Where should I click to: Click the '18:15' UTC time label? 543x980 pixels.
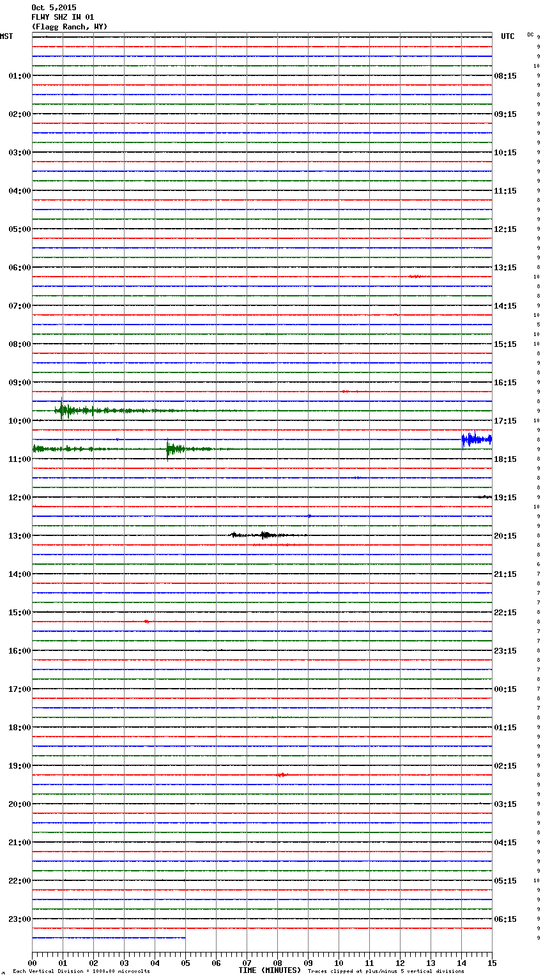pos(505,459)
